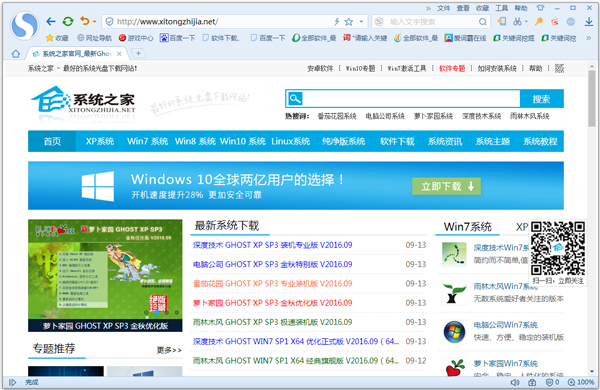Click the 收藏 star favorites button

(x=57, y=38)
